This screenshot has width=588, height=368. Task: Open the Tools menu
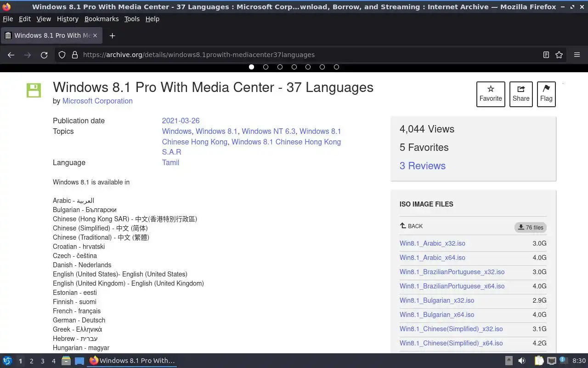click(x=132, y=19)
